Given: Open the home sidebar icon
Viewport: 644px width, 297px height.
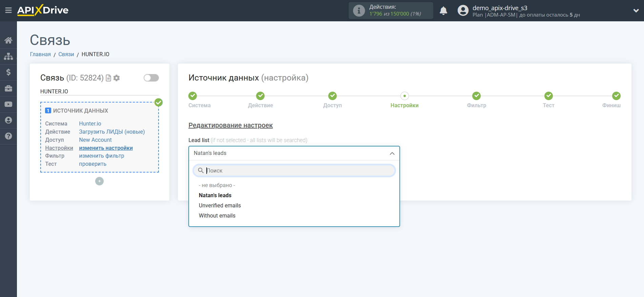Looking at the screenshot, I should coord(8,40).
